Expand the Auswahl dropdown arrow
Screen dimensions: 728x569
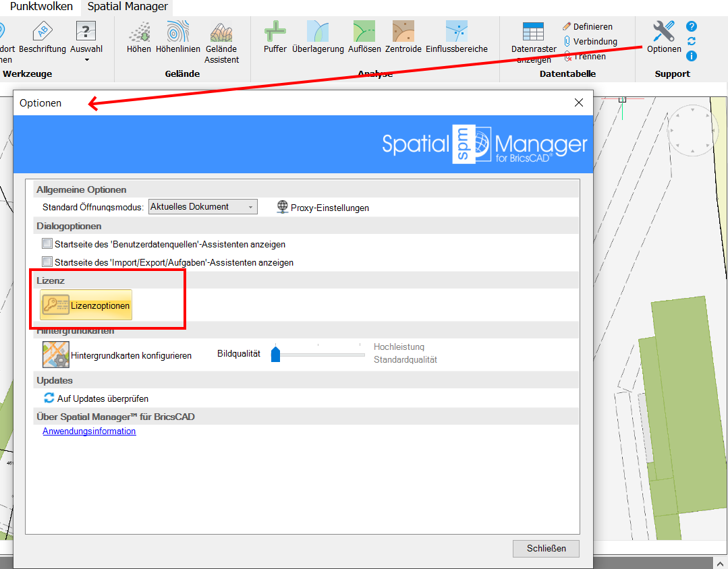pos(86,60)
